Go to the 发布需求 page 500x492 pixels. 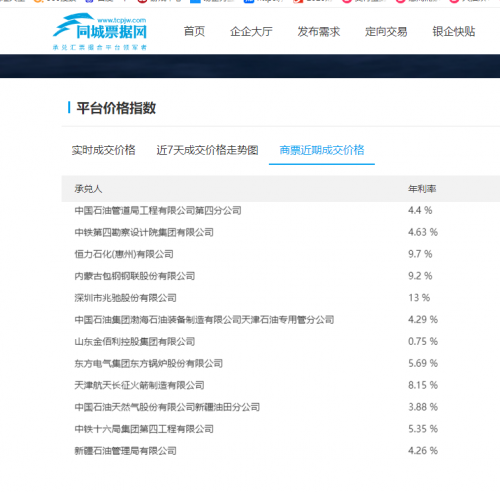point(319,32)
